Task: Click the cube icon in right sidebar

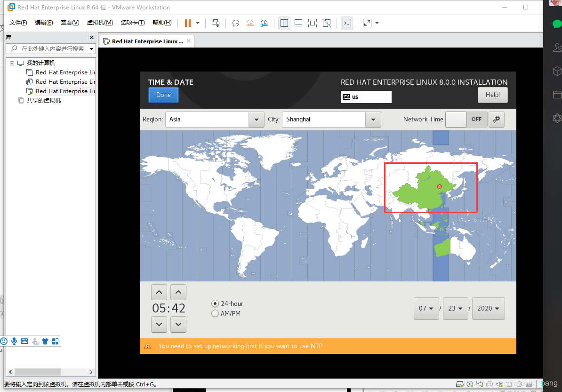Action: click(x=557, y=71)
